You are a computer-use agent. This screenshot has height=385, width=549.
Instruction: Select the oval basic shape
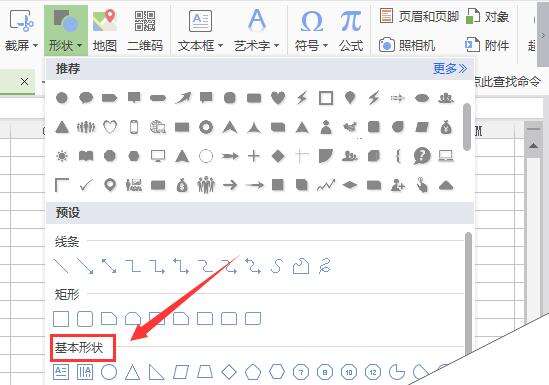tap(109, 372)
